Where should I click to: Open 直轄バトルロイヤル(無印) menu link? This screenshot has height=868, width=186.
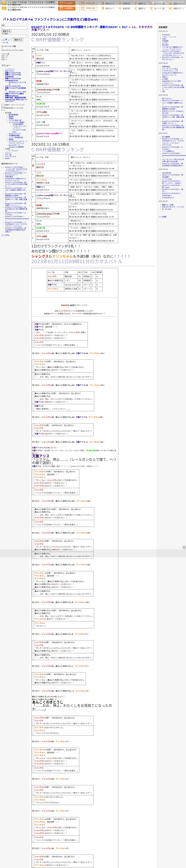(14, 94)
